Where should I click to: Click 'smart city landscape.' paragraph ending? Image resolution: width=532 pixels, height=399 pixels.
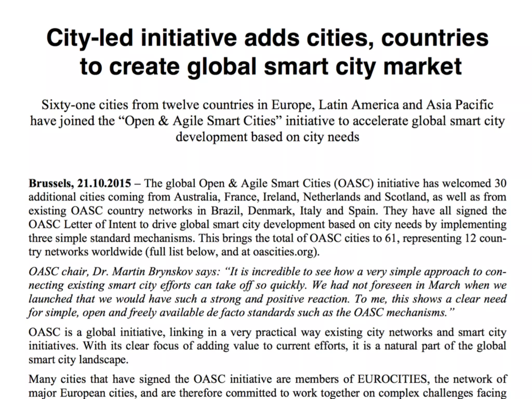(x=78, y=360)
